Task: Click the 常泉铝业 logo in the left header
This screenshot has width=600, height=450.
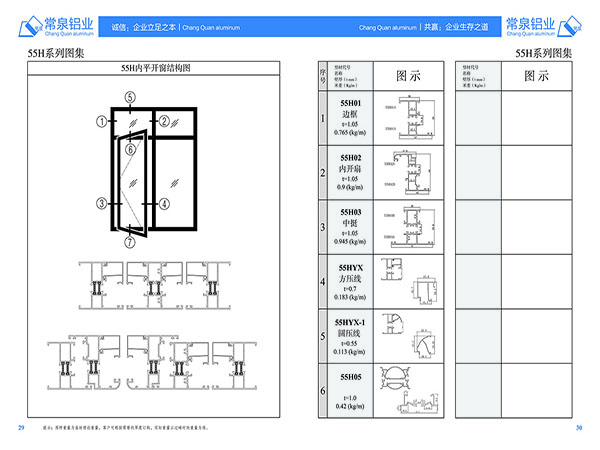Action: (x=56, y=26)
